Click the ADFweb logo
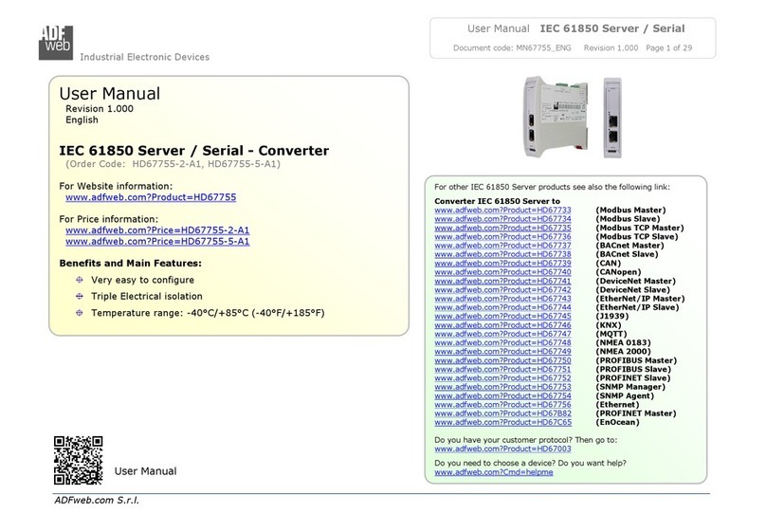This screenshot has width=766, height=532. 56,43
